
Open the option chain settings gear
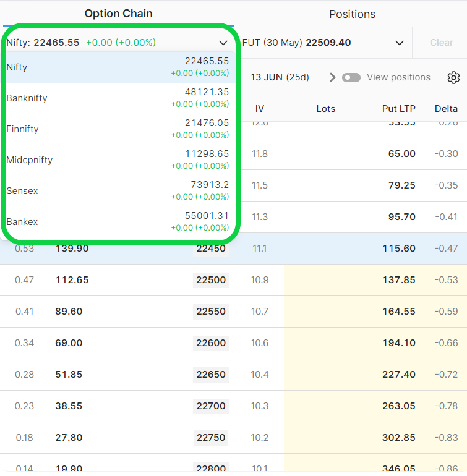click(453, 77)
